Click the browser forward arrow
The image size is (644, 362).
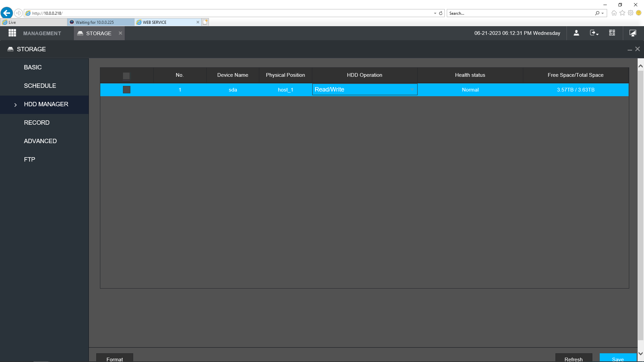18,13
